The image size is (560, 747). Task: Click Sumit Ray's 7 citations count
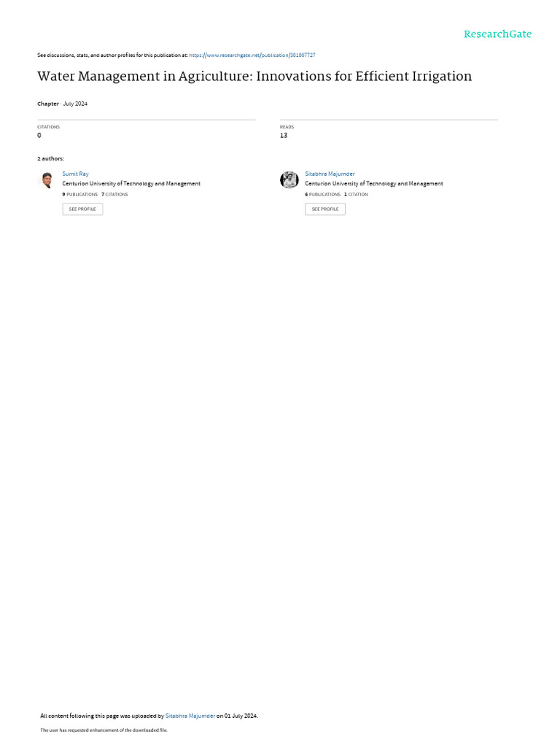click(114, 194)
